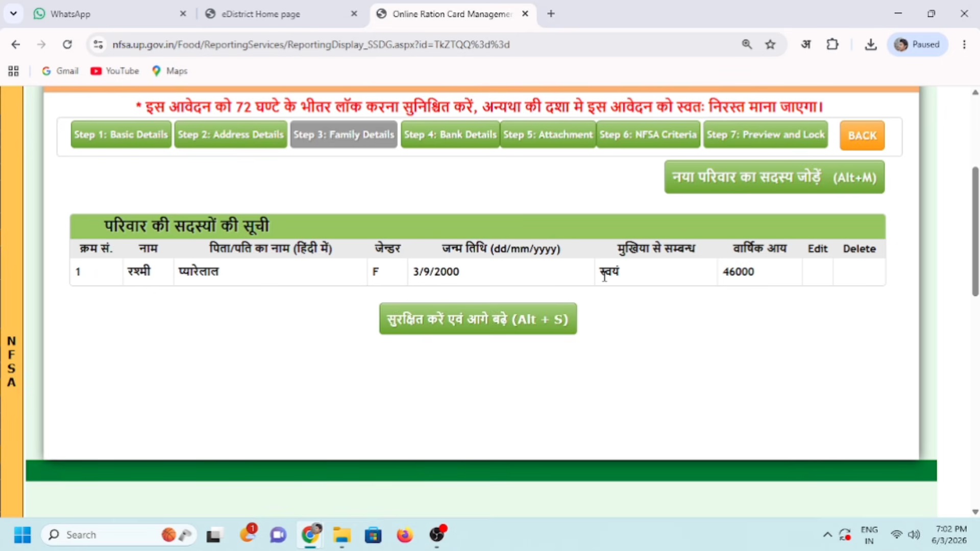Open the clock showing 7:02 PM

950,535
